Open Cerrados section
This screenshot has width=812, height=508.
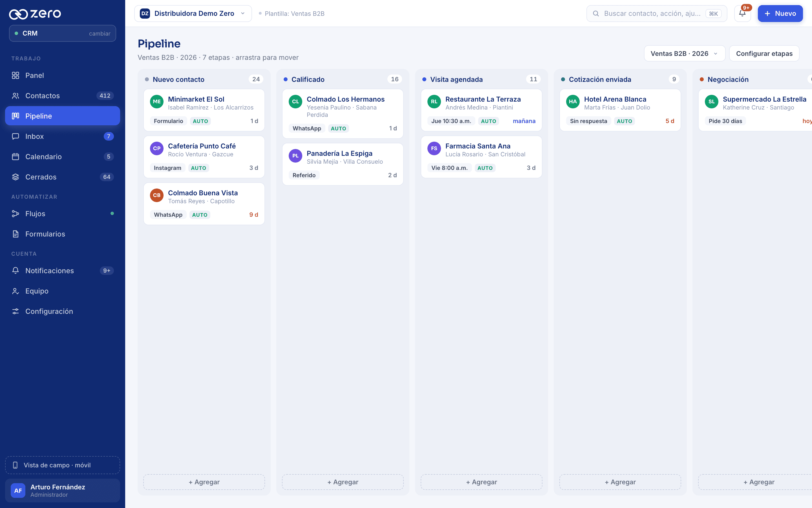62,177
